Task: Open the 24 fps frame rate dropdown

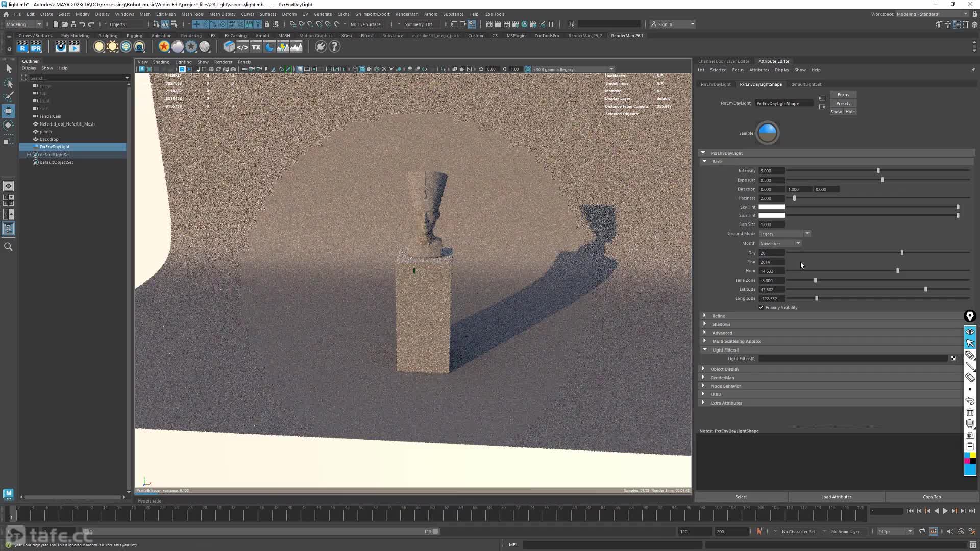Action: coord(895,531)
